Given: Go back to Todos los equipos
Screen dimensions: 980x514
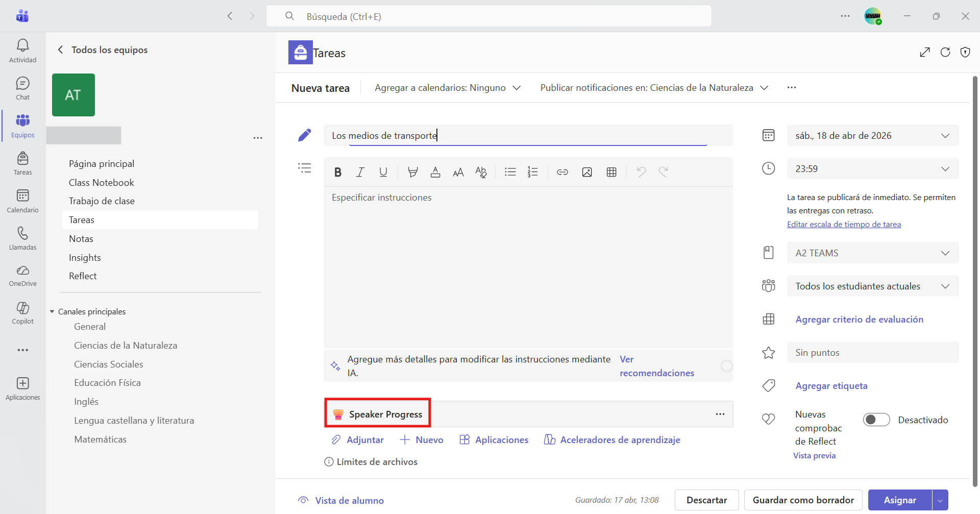Looking at the screenshot, I should pos(103,50).
